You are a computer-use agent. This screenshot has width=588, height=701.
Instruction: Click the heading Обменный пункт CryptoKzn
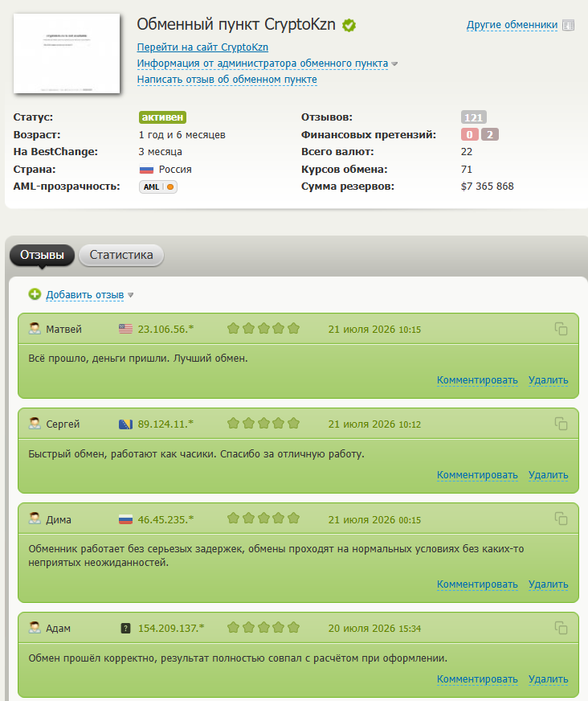click(x=236, y=24)
